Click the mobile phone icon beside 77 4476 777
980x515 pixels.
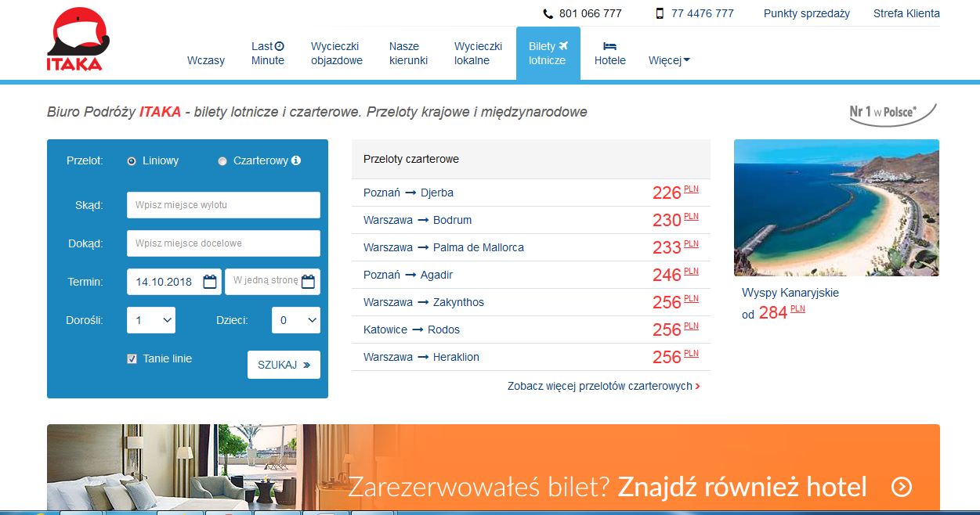click(x=660, y=13)
